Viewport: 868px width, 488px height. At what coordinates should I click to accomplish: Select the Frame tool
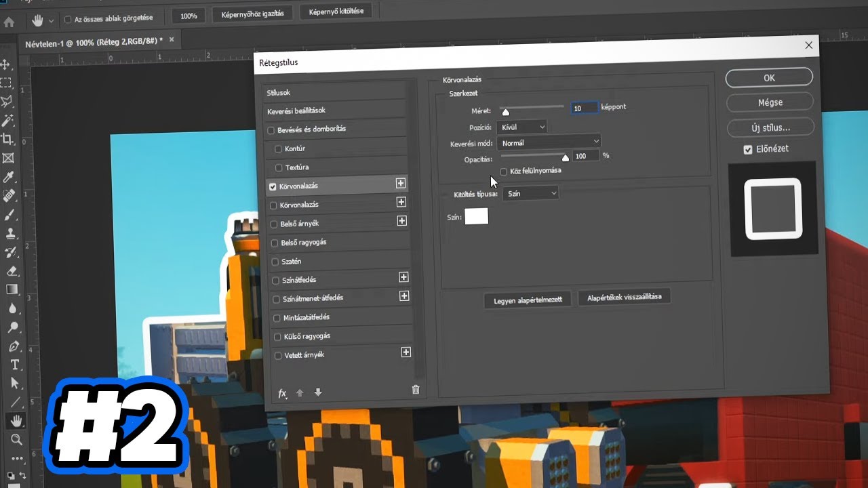pos(8,159)
